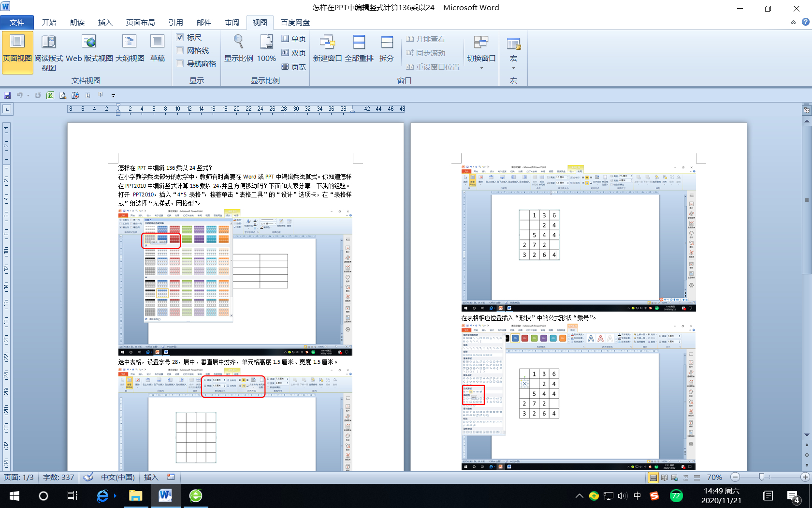Screen dimensions: 812x508
Task: Click the Excel spreadsheet icon in quick toolbar
Action: click(50, 95)
